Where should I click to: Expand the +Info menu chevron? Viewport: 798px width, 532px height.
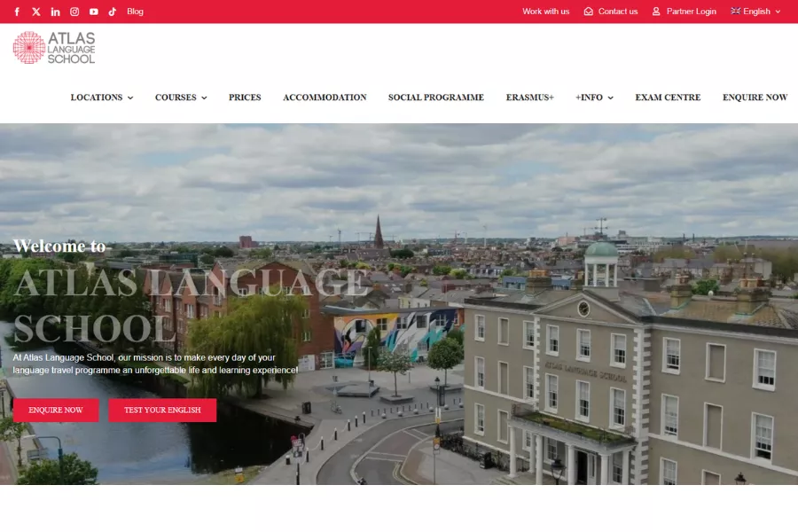pos(610,98)
